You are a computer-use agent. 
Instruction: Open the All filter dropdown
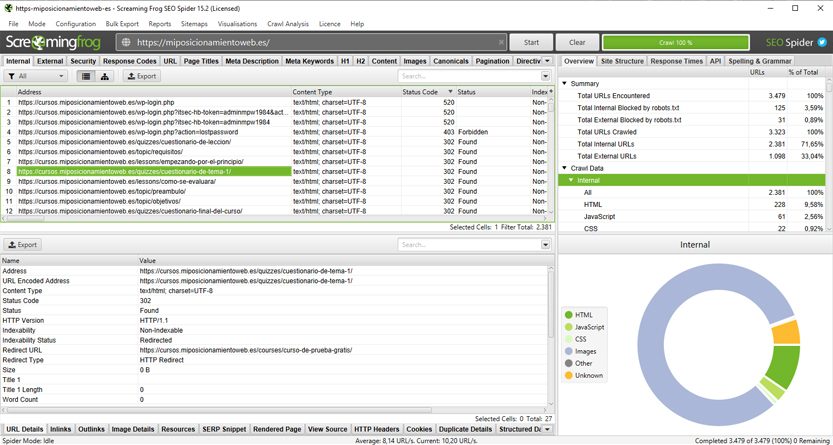(x=36, y=76)
